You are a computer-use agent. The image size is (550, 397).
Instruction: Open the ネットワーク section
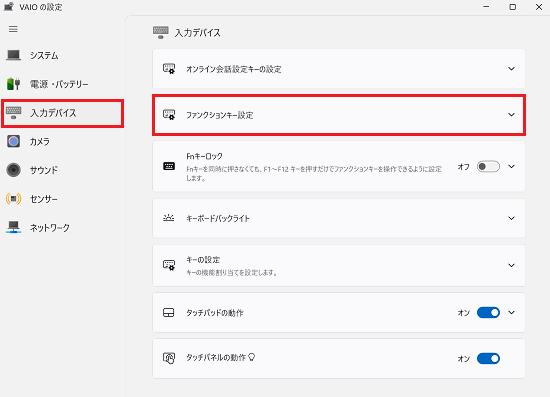click(62, 228)
